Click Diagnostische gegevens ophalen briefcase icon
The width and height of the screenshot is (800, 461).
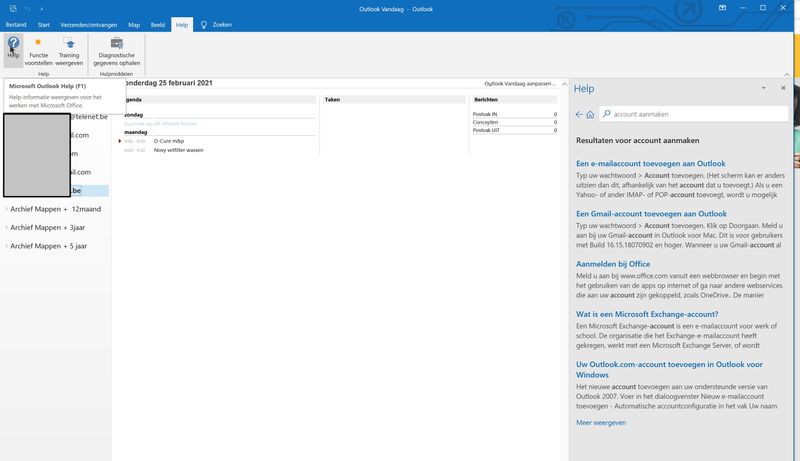pos(117,44)
